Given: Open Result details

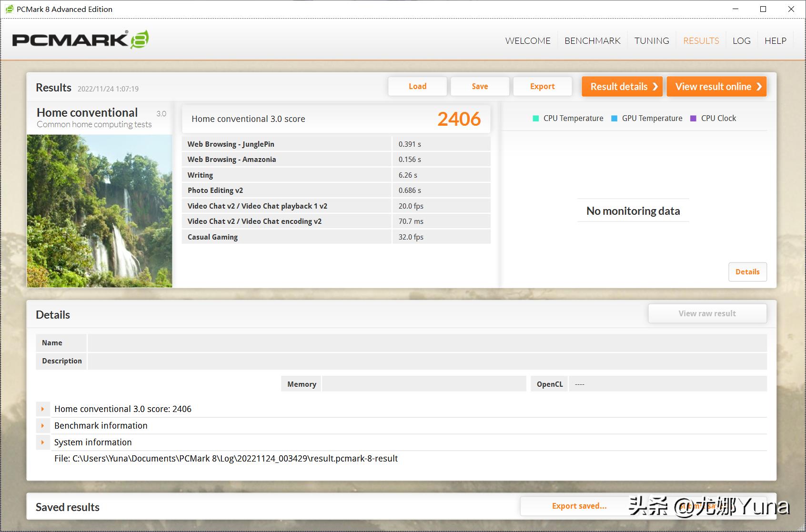Looking at the screenshot, I should click(622, 87).
